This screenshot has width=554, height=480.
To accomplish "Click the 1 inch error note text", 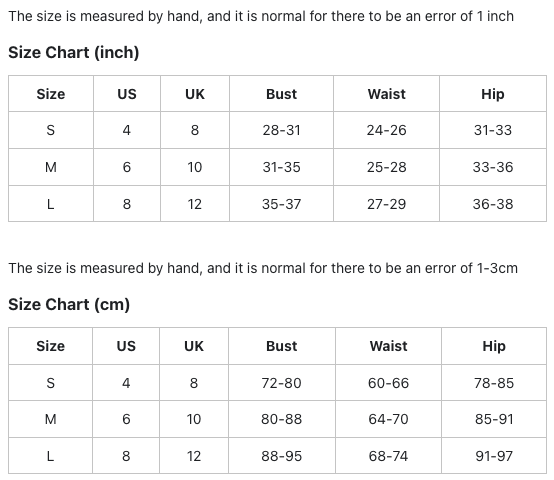I will pyautogui.click(x=261, y=17).
